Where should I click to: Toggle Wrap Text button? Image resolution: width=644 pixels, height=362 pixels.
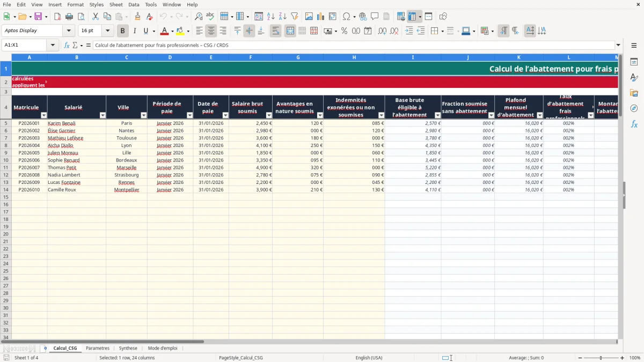point(275,31)
